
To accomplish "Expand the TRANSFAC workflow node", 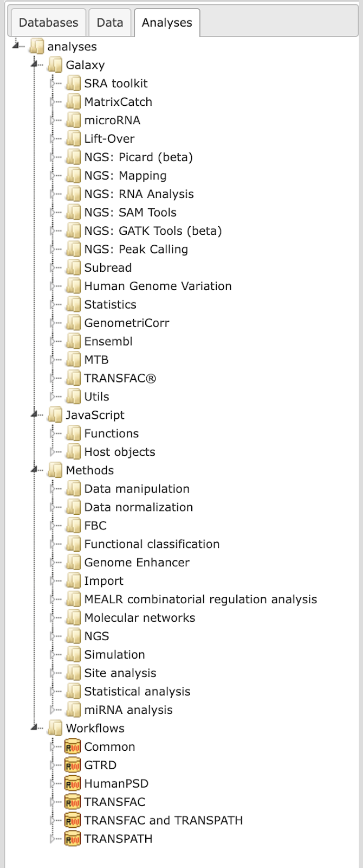I will 53,802.
